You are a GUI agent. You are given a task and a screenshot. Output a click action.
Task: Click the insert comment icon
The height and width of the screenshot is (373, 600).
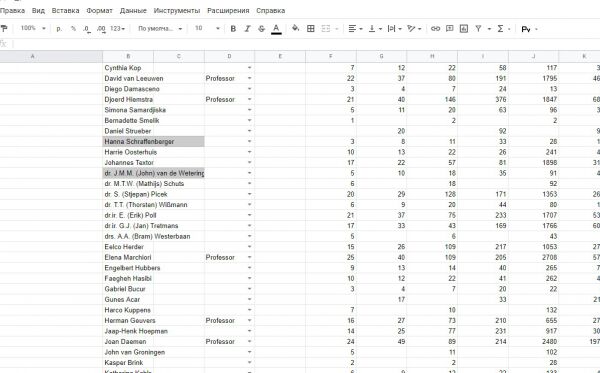click(450, 29)
